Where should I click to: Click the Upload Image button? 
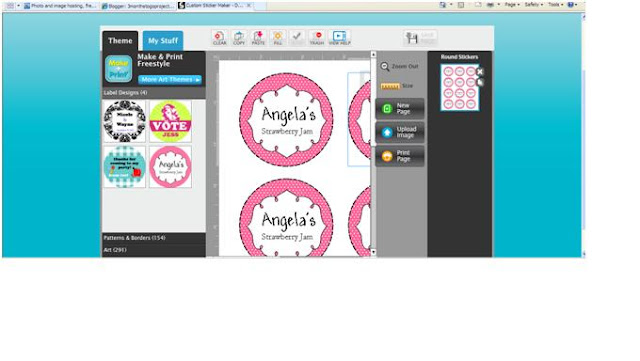(400, 132)
